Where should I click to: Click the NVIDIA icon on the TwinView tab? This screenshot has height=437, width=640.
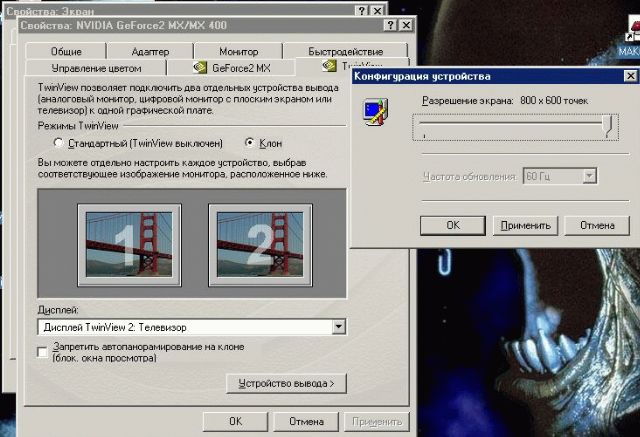point(329,65)
